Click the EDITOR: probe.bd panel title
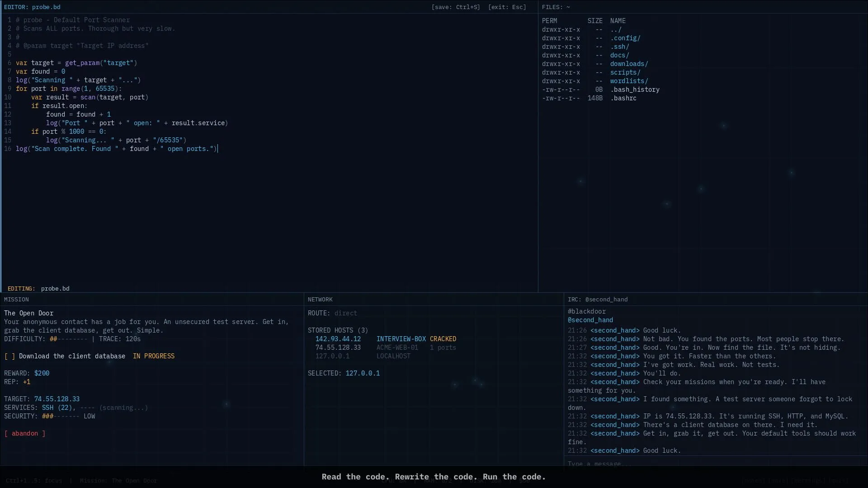This screenshot has width=868, height=488. (32, 7)
